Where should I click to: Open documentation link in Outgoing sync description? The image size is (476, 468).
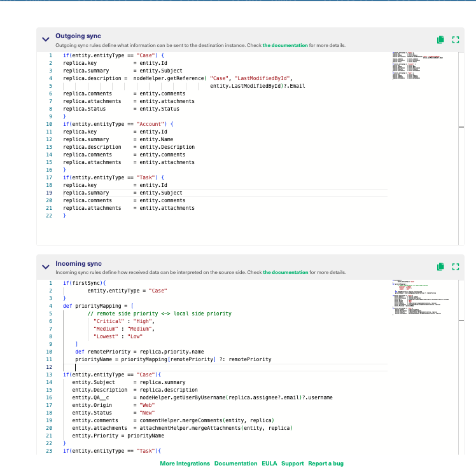pos(285,45)
